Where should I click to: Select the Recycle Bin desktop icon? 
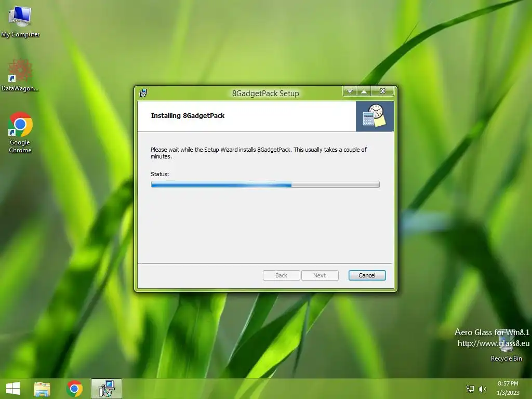(x=506, y=345)
